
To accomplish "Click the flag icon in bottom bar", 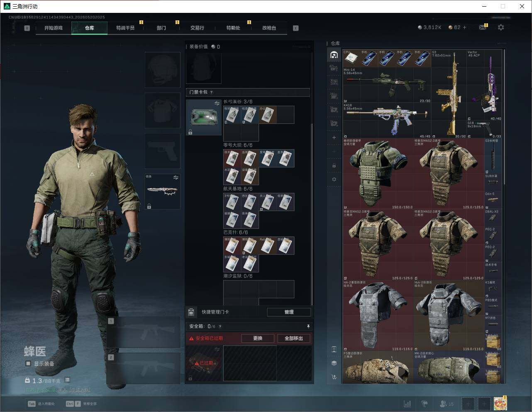I will click(425, 404).
